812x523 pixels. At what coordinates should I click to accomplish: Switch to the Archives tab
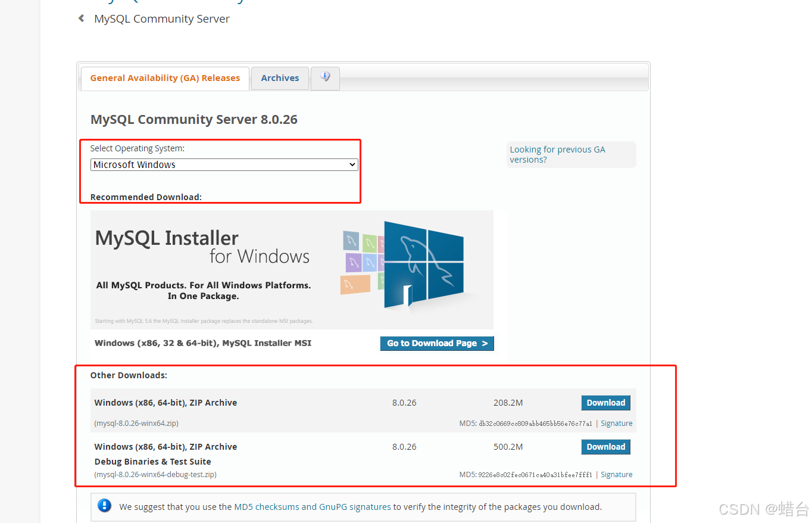pyautogui.click(x=280, y=78)
